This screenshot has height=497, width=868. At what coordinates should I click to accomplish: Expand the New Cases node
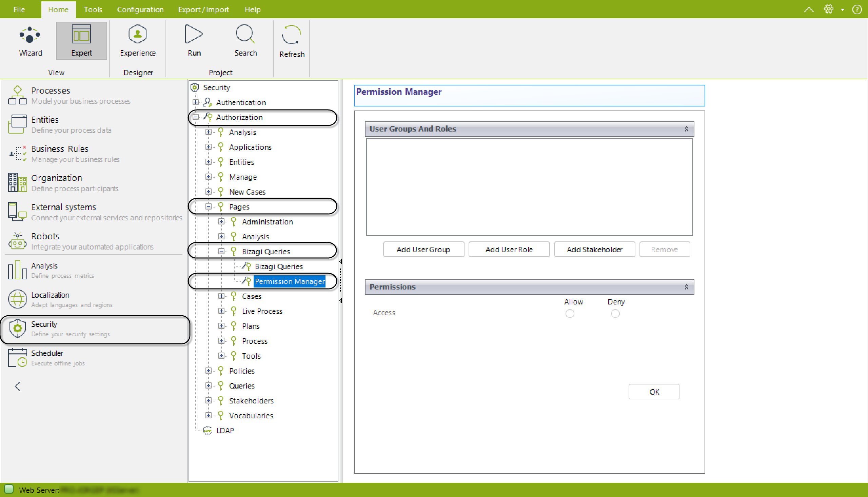pyautogui.click(x=208, y=192)
